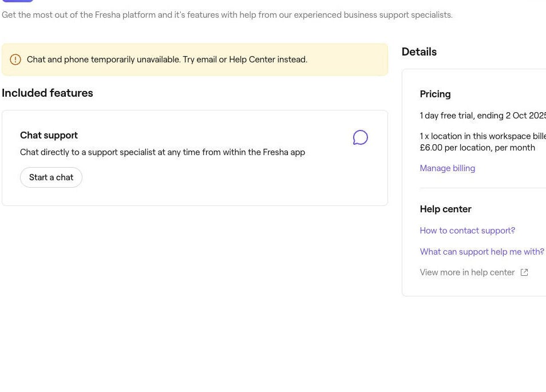Click the Chat support description text
The height and width of the screenshot is (392, 546).
(163, 152)
